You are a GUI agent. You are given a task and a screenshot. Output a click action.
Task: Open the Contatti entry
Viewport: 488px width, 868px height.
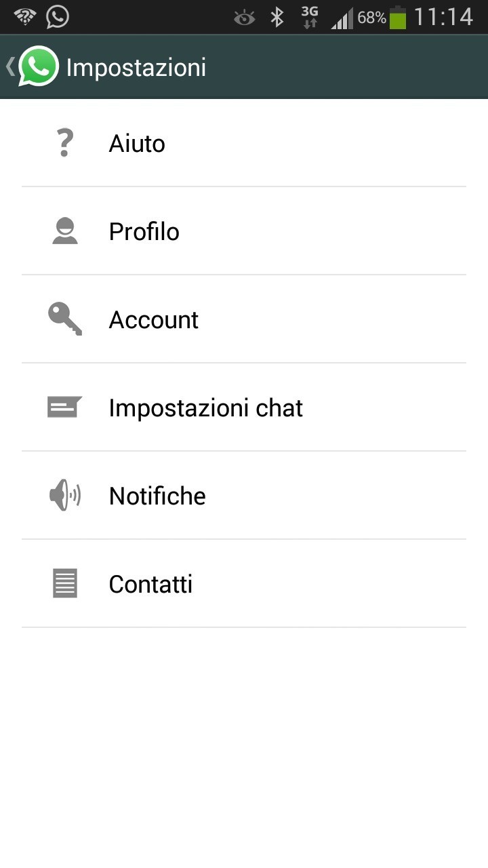(150, 585)
